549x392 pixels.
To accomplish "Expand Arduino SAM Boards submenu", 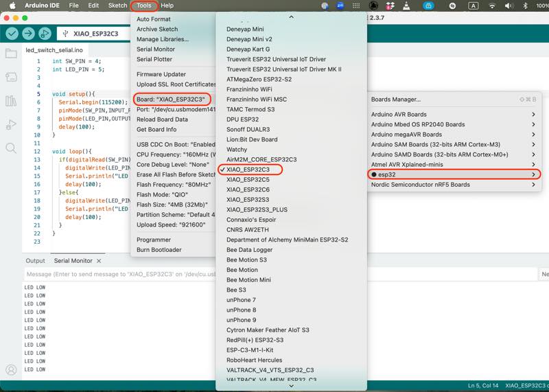I will point(454,144).
